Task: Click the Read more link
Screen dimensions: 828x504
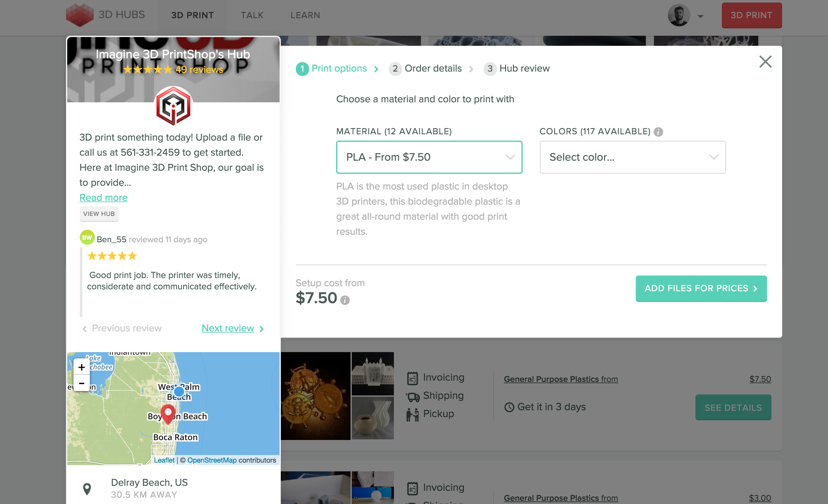Action: pos(104,197)
